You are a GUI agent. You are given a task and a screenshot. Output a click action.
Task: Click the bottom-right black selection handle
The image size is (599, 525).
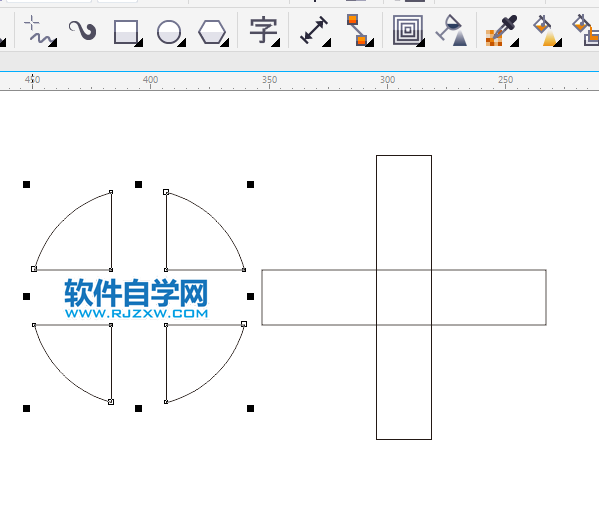click(250, 408)
